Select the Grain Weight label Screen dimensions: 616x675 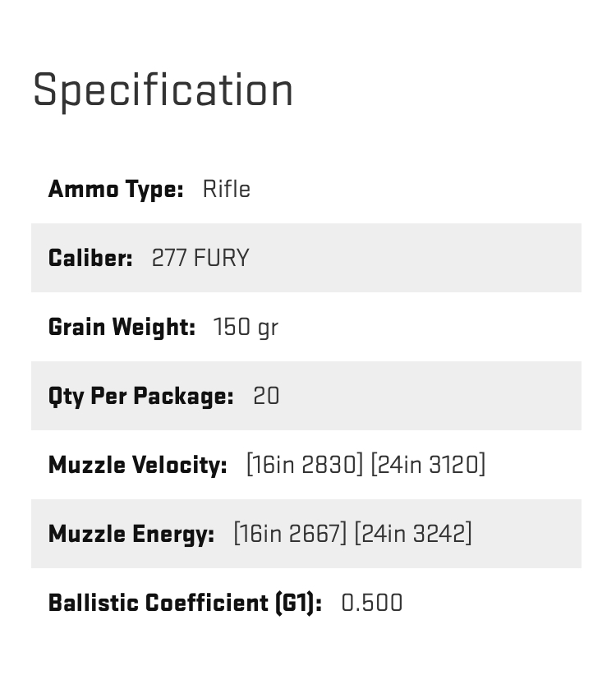click(122, 327)
